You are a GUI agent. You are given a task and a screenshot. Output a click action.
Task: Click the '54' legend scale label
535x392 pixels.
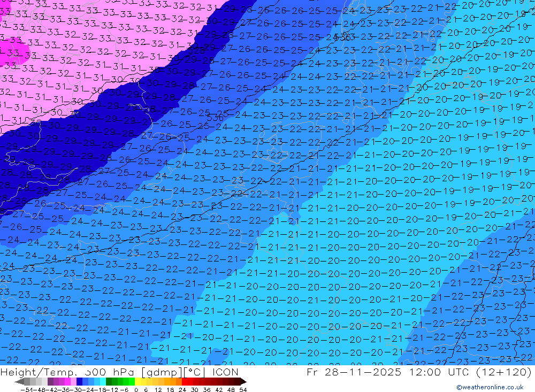(x=243, y=390)
